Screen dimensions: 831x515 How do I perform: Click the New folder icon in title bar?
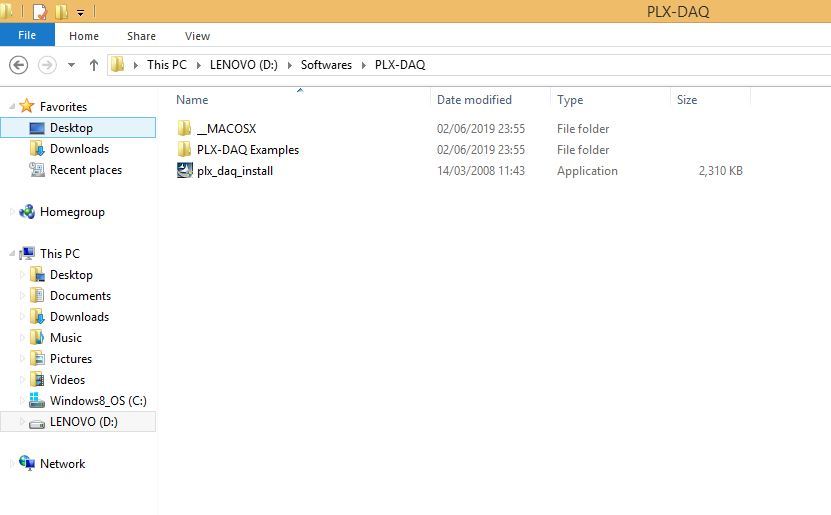click(61, 12)
